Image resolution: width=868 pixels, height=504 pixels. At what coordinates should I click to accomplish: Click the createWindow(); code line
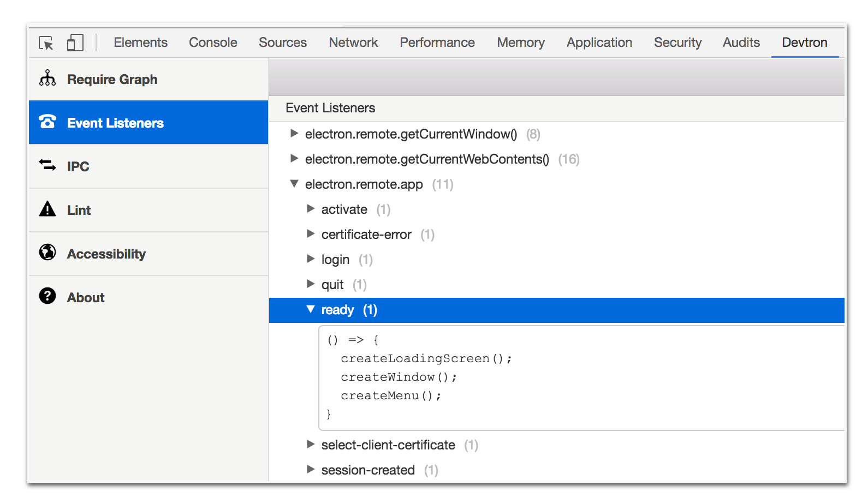(399, 377)
